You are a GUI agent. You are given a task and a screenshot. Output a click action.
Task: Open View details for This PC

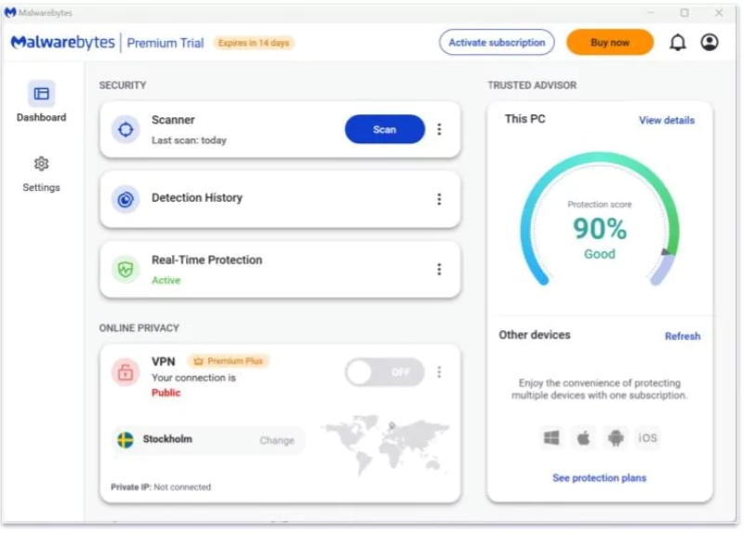pos(667,120)
